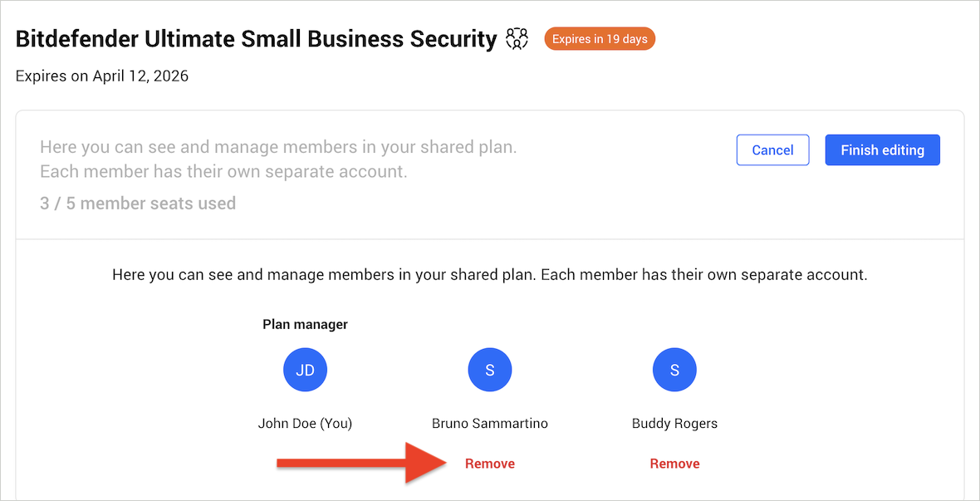Click Buddy Rogers' name label
The image size is (980, 501).
[x=674, y=423]
